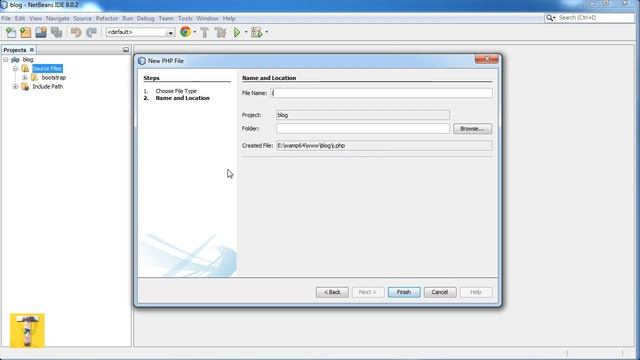Click the Project field showing blog
Image resolution: width=640 pixels, height=360 pixels.
coord(363,115)
